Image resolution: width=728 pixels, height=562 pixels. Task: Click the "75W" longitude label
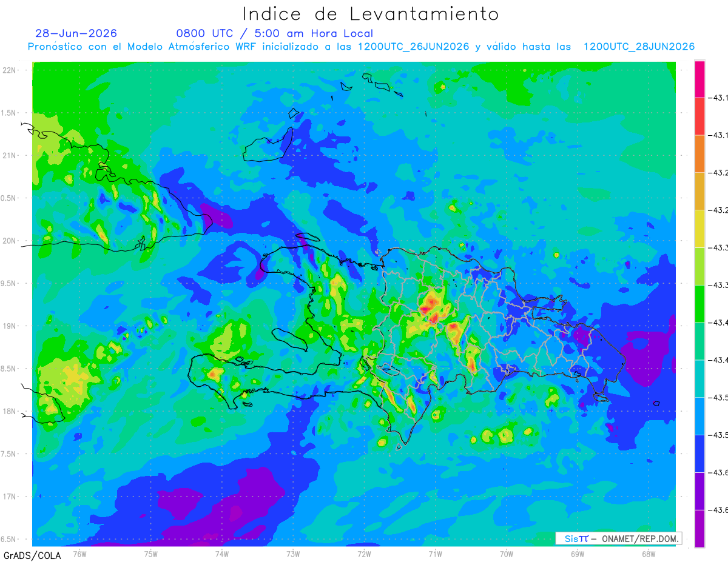[x=151, y=554]
